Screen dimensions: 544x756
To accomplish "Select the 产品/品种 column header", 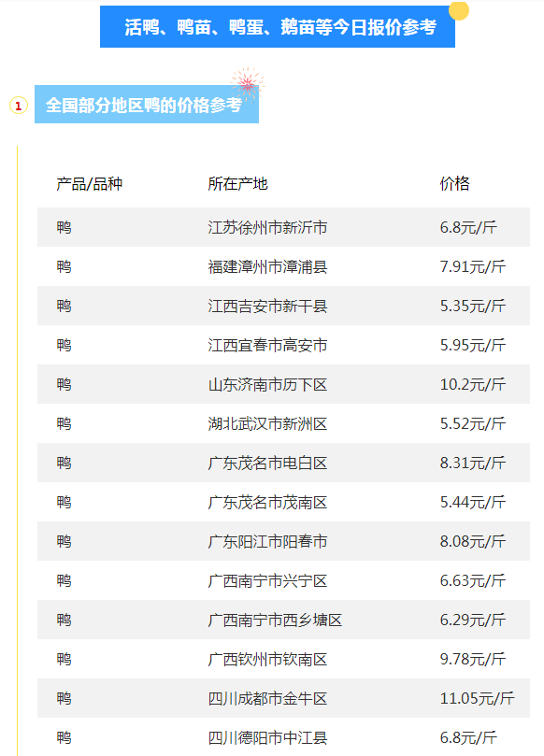I will (x=89, y=184).
